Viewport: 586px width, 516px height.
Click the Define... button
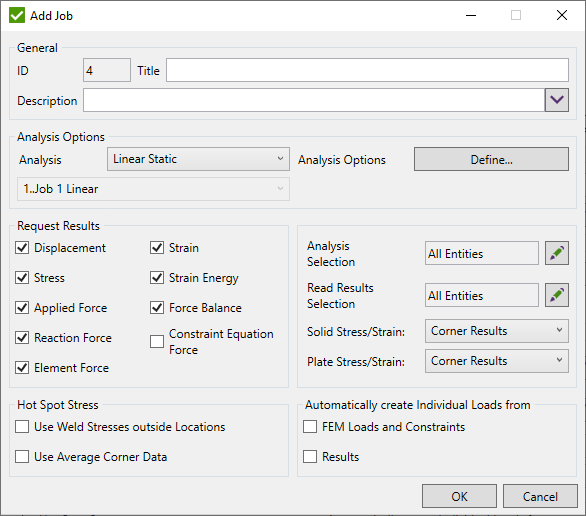coord(491,159)
